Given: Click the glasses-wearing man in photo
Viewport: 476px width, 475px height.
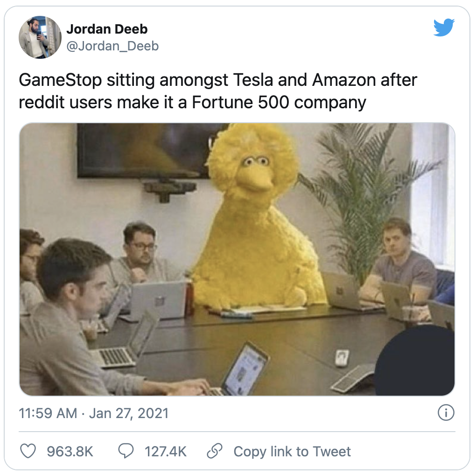Looking at the screenshot, I should tap(140, 252).
